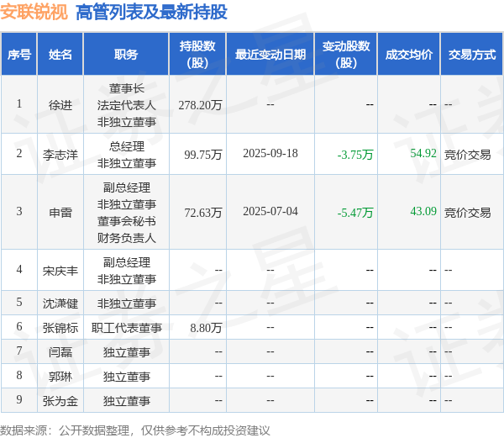Screen dimensions: 504x438
Task: Click the 变动股数(股) column header
Action: [x=346, y=55]
